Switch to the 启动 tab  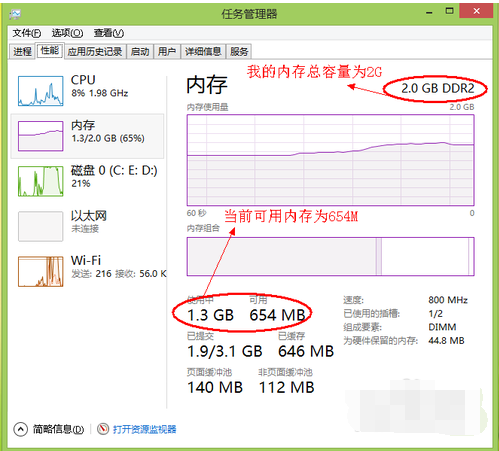point(140,51)
